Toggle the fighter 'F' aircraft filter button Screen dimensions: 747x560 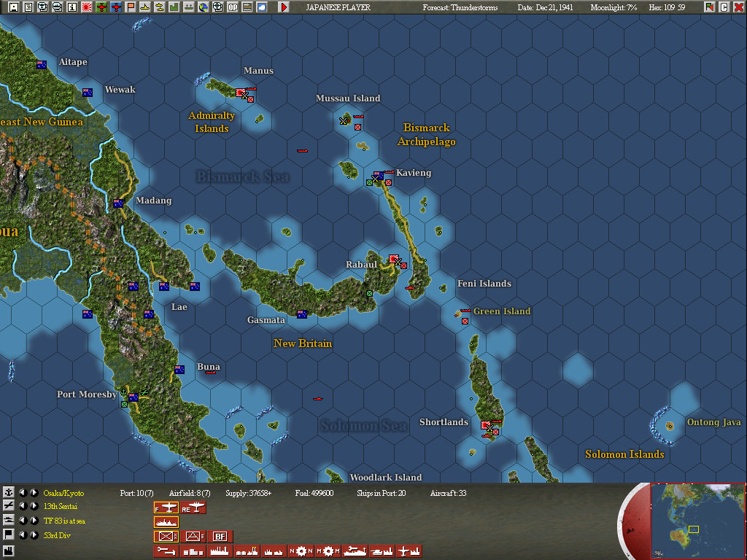click(x=166, y=508)
